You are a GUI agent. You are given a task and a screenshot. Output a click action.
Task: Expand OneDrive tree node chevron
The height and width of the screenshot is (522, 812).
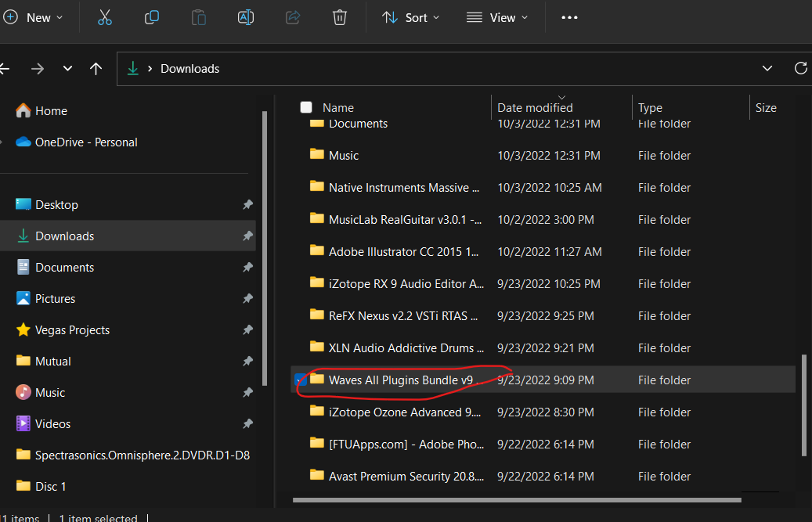tap(2, 142)
